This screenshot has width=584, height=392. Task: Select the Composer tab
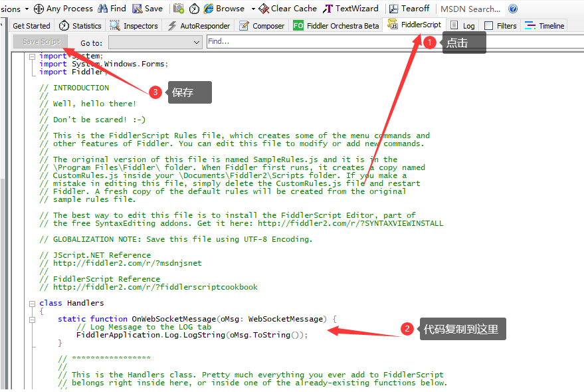(262, 26)
